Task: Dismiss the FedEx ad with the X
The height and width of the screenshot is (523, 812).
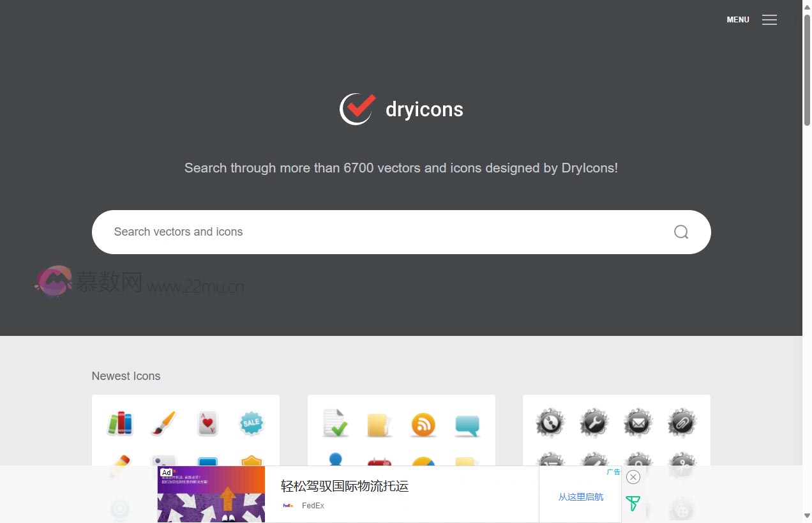Action: pos(633,477)
